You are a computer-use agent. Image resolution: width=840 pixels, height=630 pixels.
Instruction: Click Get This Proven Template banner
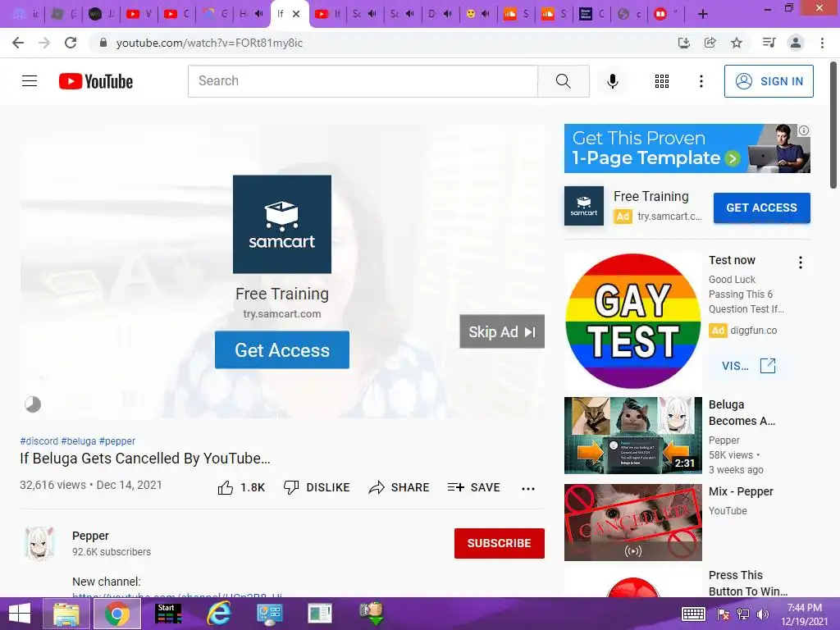[687, 148]
